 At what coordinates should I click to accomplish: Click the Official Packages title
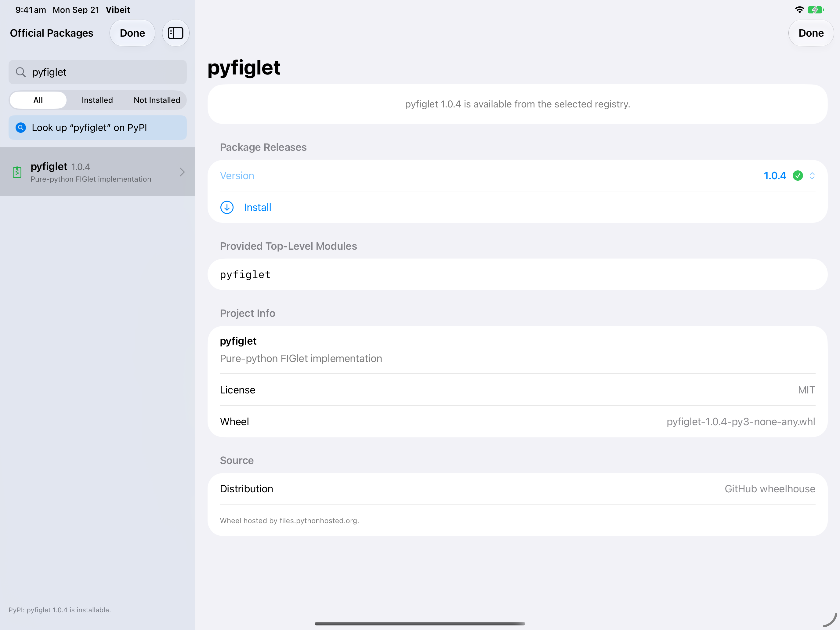(x=52, y=33)
